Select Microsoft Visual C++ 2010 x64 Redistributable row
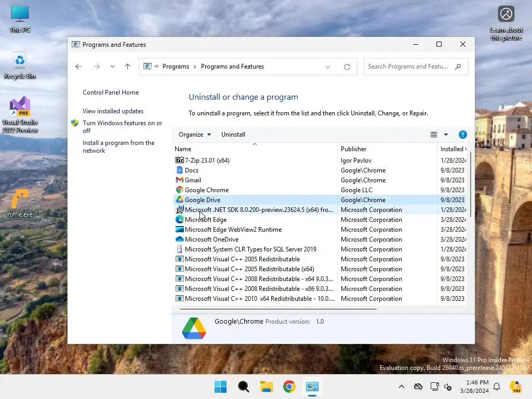This screenshot has width=532, height=399. click(x=319, y=298)
